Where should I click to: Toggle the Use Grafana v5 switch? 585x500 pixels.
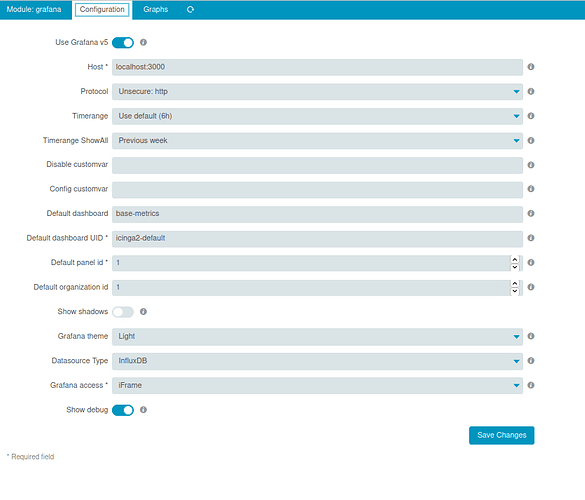[x=123, y=43]
